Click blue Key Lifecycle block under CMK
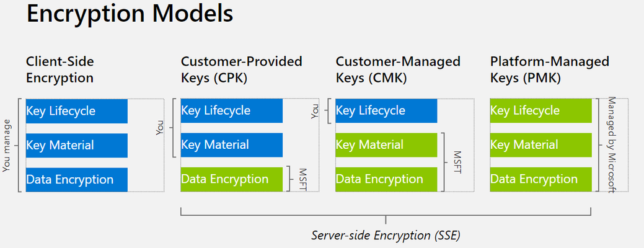This screenshot has height=248, width=644. (x=386, y=110)
